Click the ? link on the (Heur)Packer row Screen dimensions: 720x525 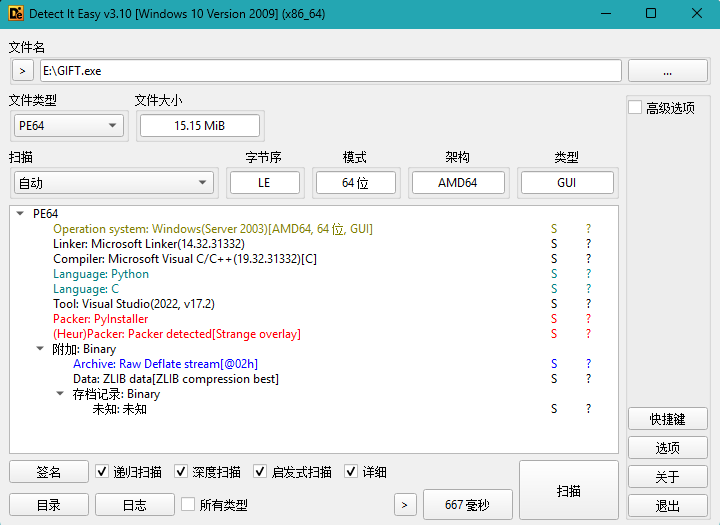click(588, 334)
